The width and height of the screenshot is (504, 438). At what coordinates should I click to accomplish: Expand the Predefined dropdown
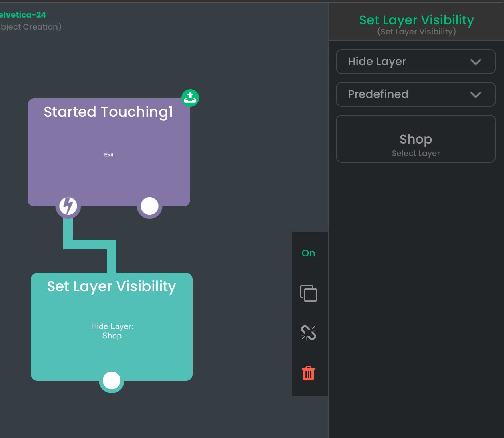(416, 94)
